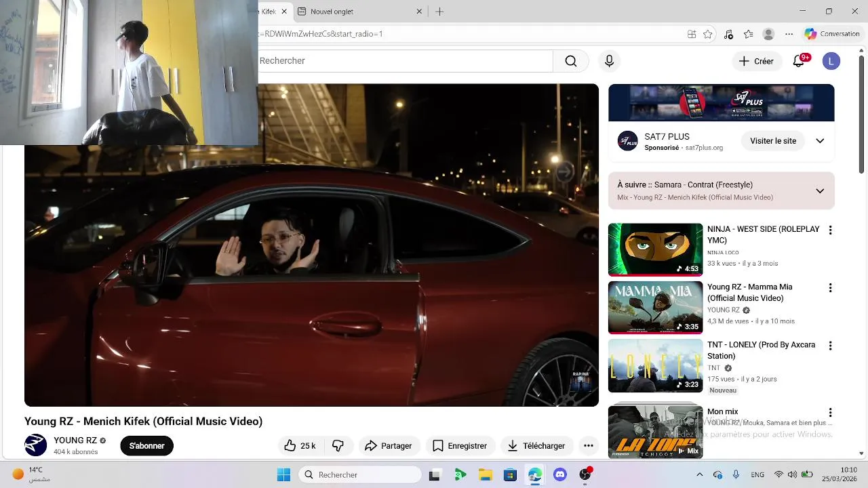Viewport: 868px width, 488px height.
Task: Download the video with Télécharger
Action: coord(536,445)
